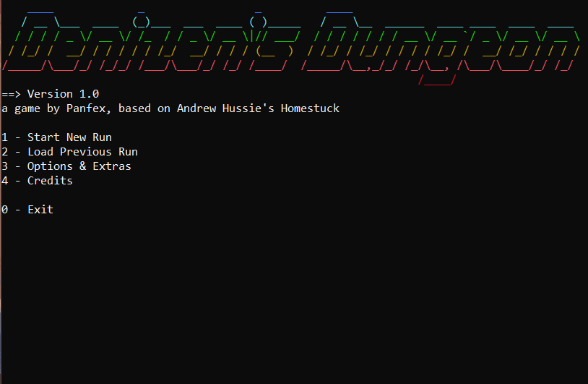Click the number "4" before Credits

coord(5,181)
